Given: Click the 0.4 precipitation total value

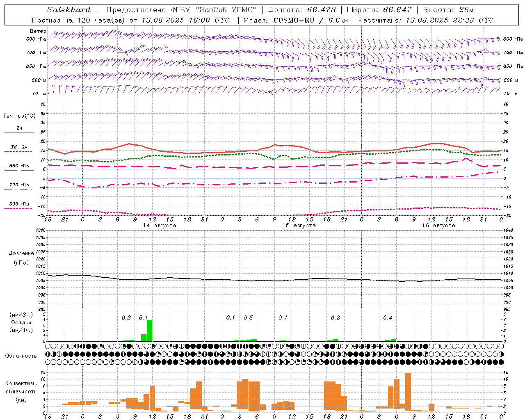Looking at the screenshot, I should [x=388, y=318].
